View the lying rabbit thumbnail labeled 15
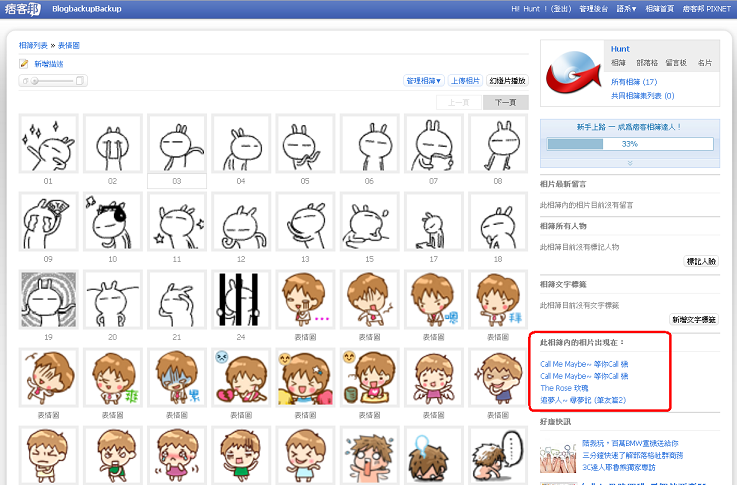The image size is (737, 485). click(x=369, y=221)
